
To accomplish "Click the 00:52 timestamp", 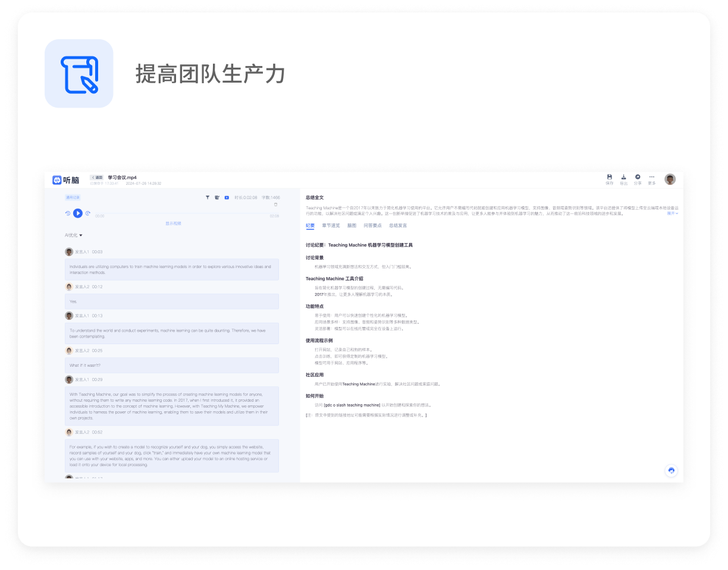I will (x=97, y=432).
